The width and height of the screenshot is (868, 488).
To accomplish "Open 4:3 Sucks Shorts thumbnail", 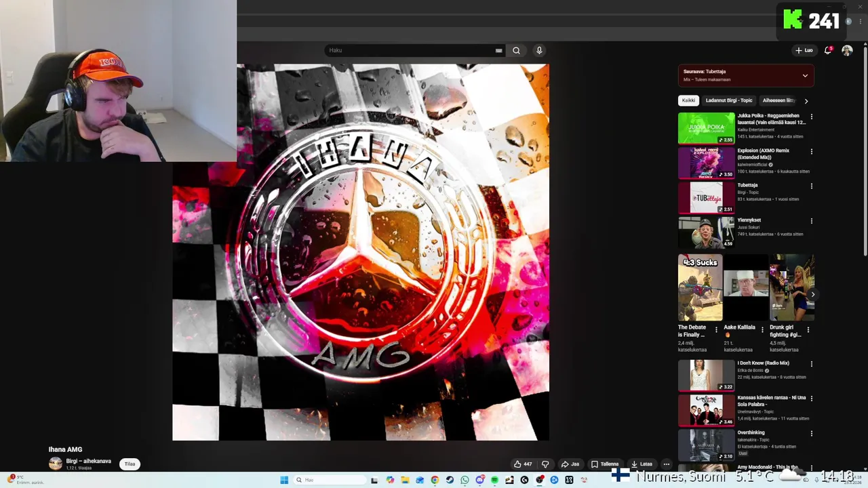I will tap(700, 287).
